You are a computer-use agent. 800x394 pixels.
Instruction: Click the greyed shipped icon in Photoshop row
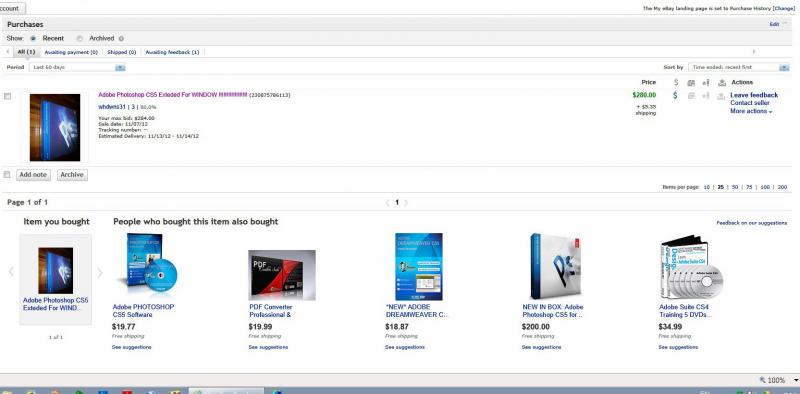point(691,96)
